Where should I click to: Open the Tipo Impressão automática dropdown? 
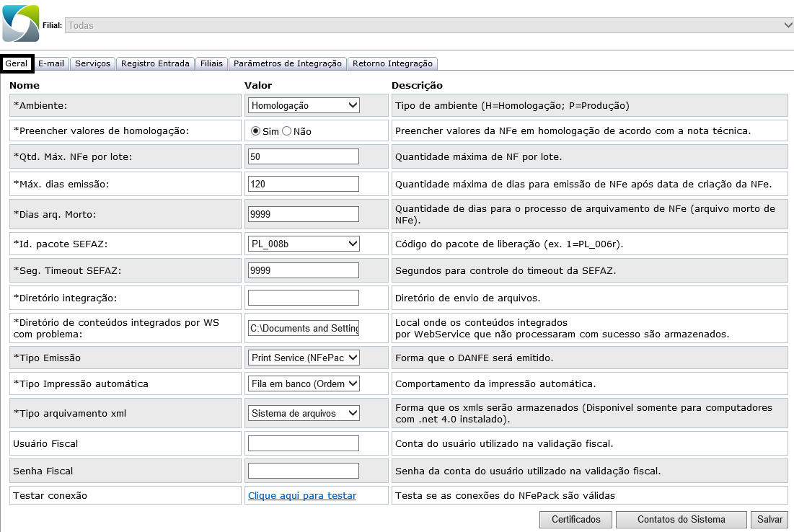click(303, 384)
